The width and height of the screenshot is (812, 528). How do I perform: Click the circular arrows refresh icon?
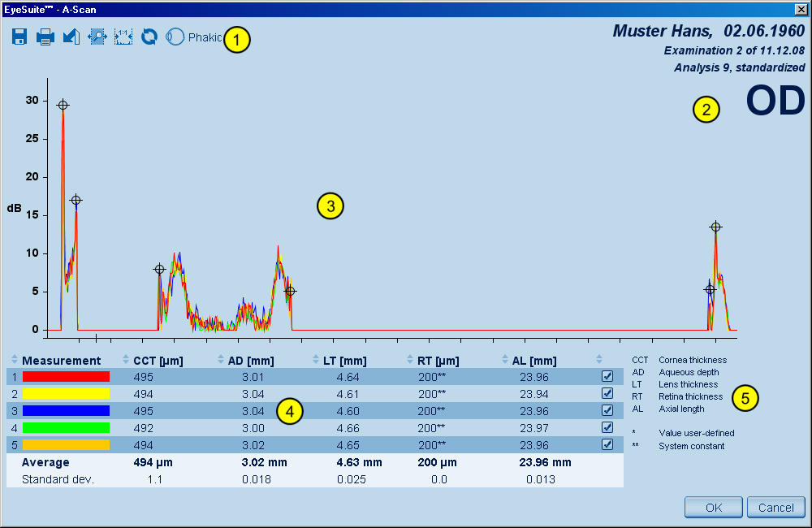pos(149,37)
